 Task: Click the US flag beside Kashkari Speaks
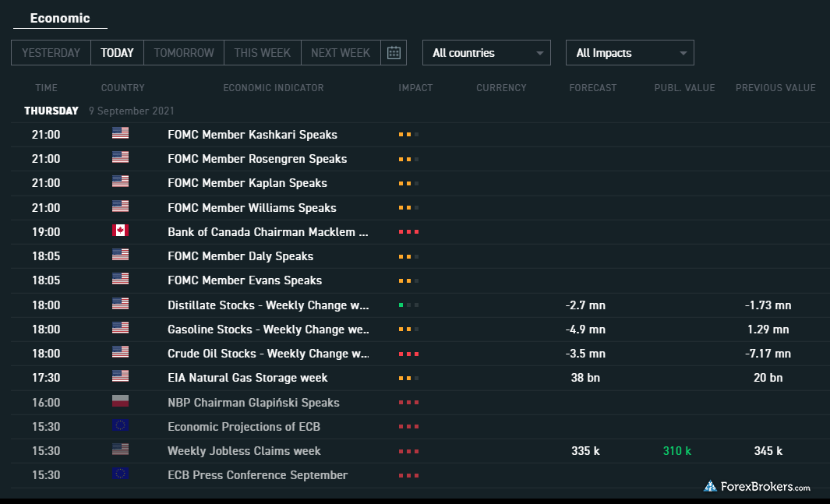[120, 134]
